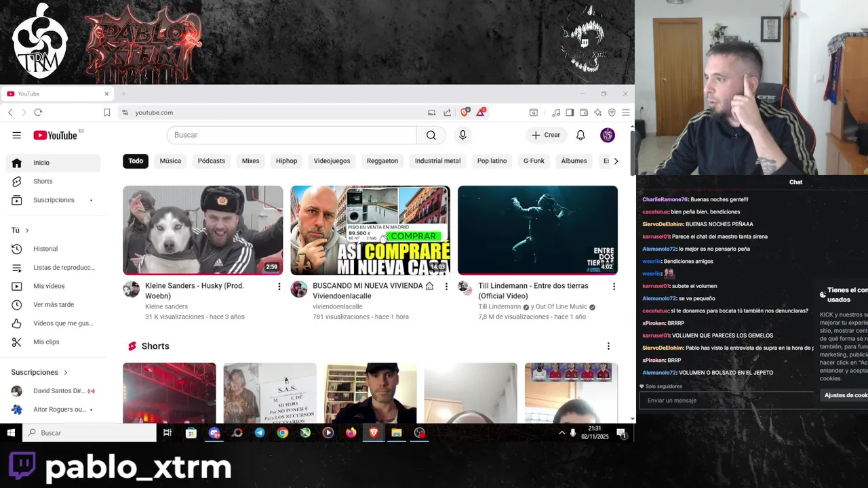Open Aitor Roguers subscription channel
The image size is (868, 488).
tap(54, 409)
